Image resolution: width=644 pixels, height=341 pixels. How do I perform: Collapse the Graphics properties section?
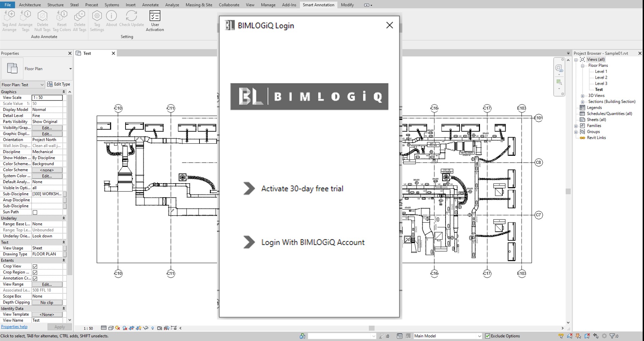point(63,92)
